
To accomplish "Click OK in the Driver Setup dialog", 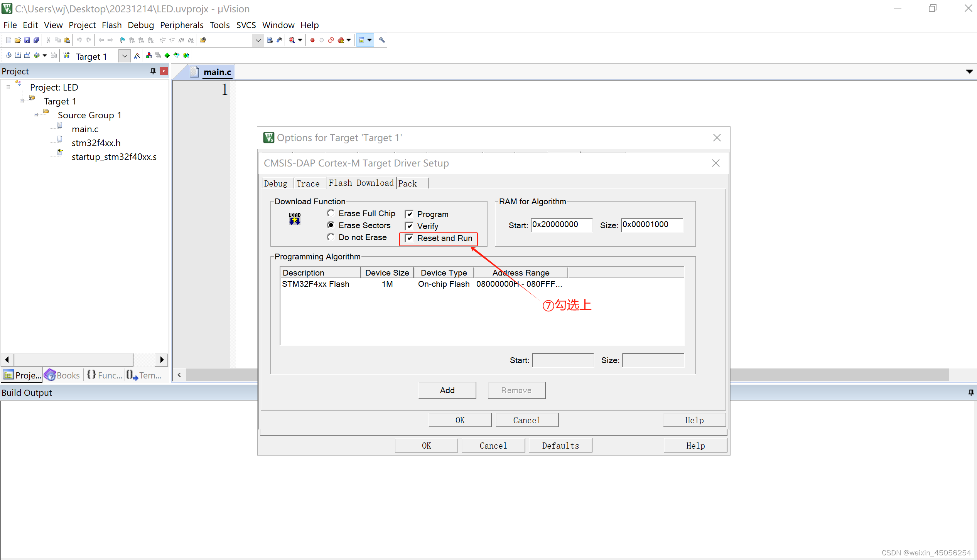I will (x=460, y=420).
